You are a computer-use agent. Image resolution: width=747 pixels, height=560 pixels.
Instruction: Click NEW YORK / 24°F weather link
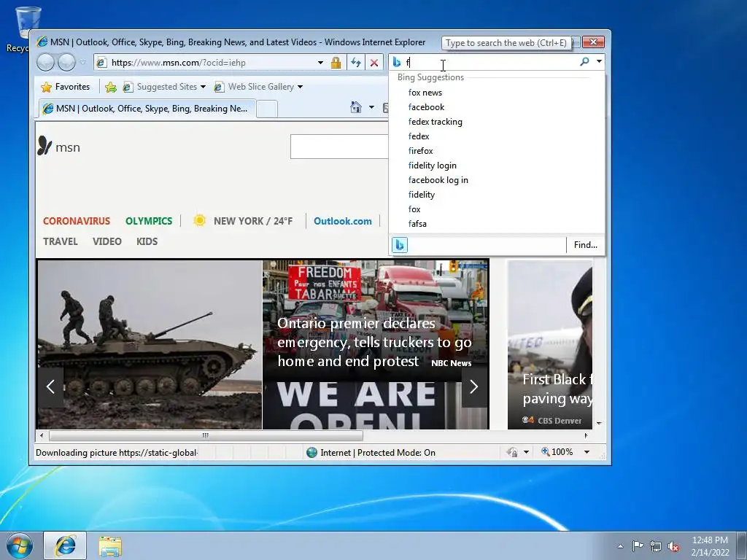coord(253,221)
